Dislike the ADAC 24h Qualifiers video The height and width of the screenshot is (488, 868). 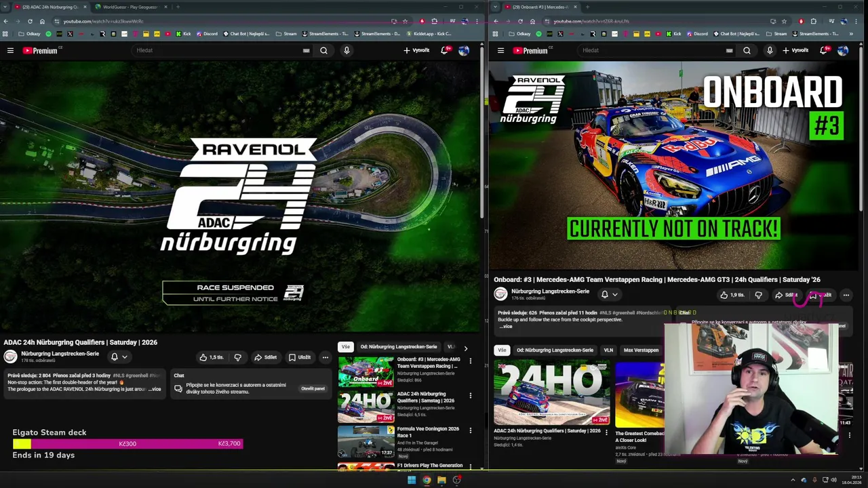point(237,357)
